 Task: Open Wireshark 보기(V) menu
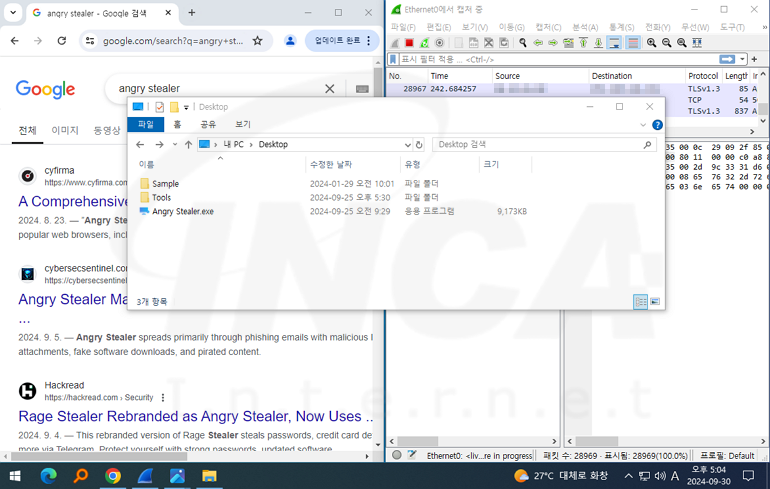click(475, 27)
